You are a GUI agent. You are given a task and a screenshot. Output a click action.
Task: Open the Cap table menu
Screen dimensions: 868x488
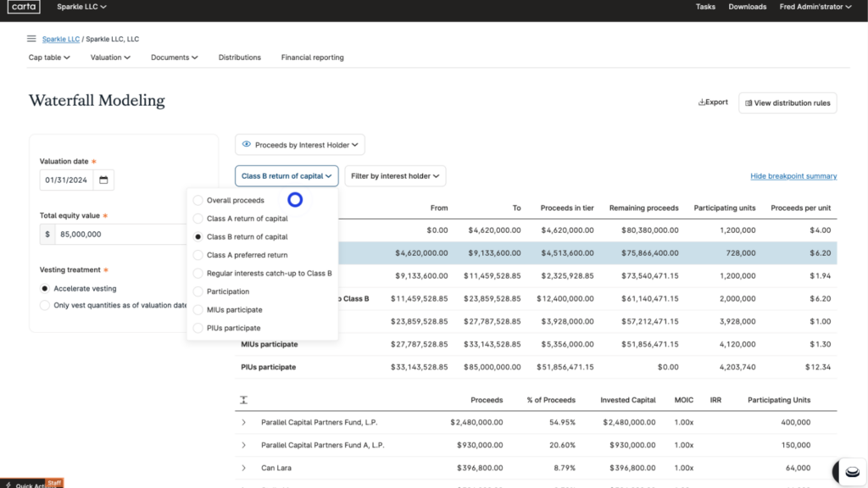pyautogui.click(x=49, y=58)
